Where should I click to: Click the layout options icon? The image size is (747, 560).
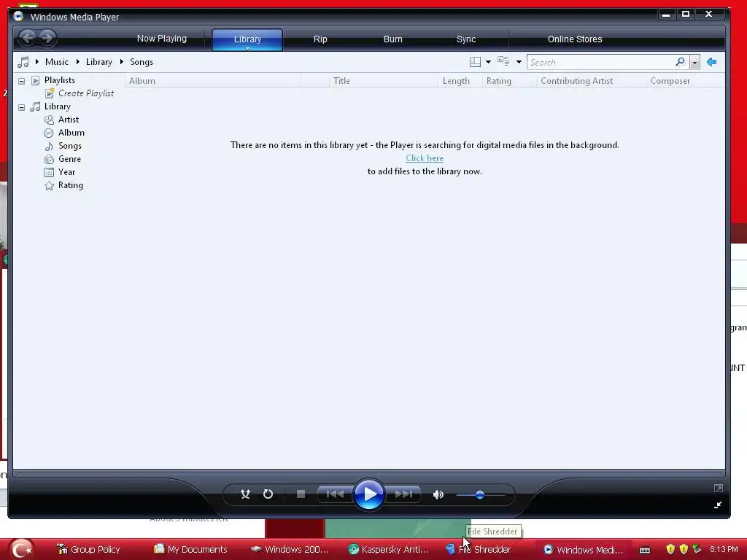pyautogui.click(x=475, y=62)
